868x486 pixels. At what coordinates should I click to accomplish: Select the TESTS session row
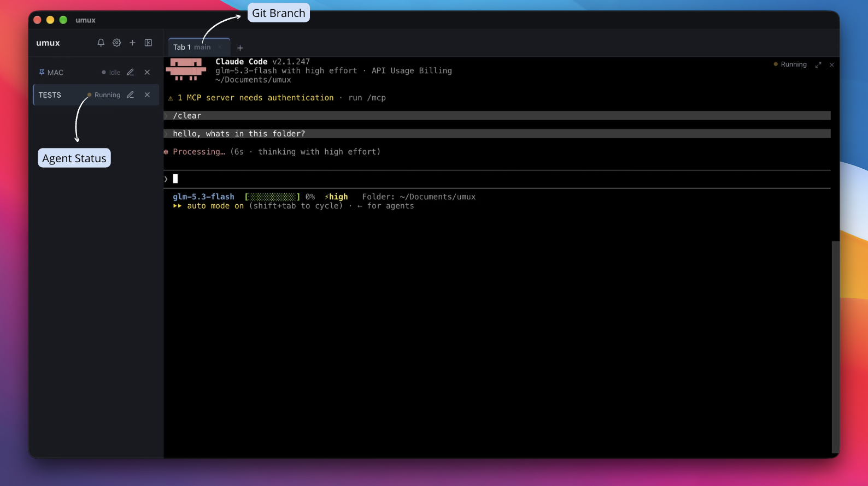point(96,94)
